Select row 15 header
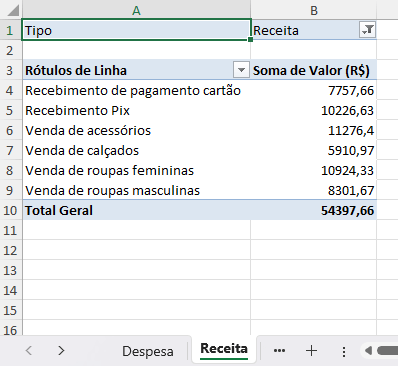The height and width of the screenshot is (366, 398). [x=10, y=310]
